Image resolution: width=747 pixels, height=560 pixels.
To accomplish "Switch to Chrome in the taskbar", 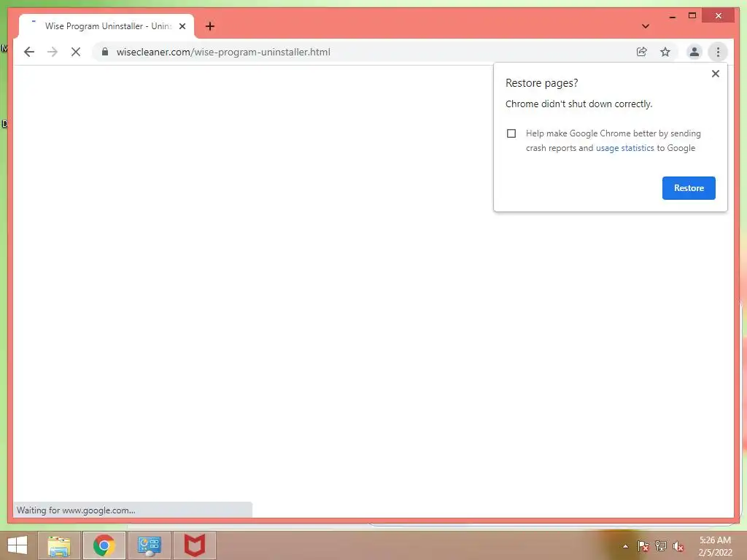I will click(x=104, y=545).
